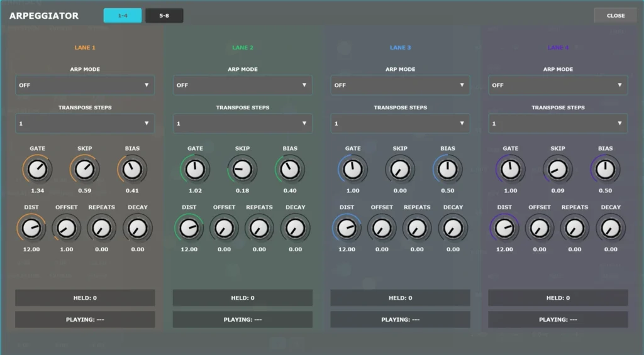Click Lane 4 Repeats knob
The image size is (644, 355).
click(x=575, y=228)
